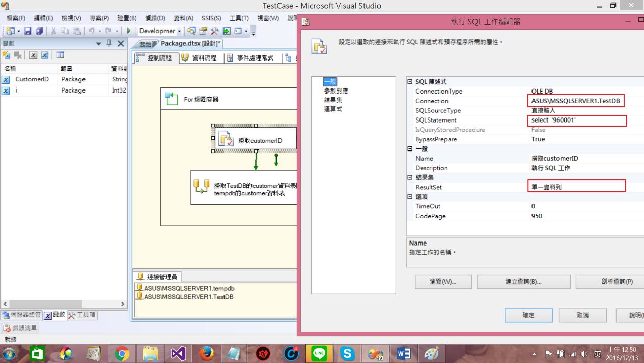This screenshot has height=363, width=644.
Task: Select the 控制流程 designer tab
Action: pos(156,58)
